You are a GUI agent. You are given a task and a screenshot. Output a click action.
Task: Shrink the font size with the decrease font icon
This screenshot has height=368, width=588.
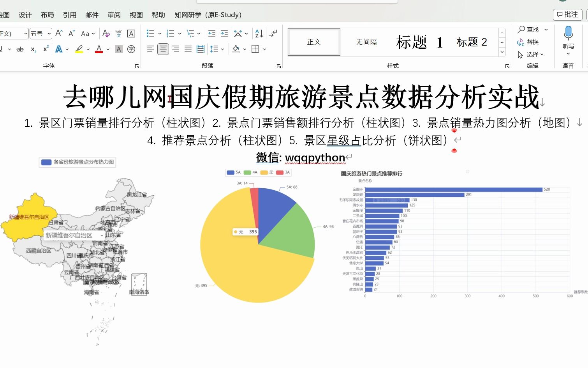[x=71, y=34]
